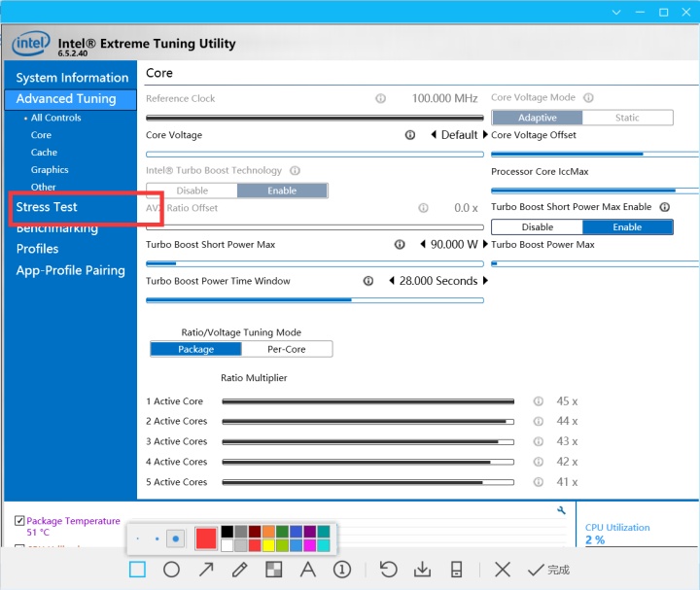
Task: Select the largest brush size dot
Action: [175, 538]
